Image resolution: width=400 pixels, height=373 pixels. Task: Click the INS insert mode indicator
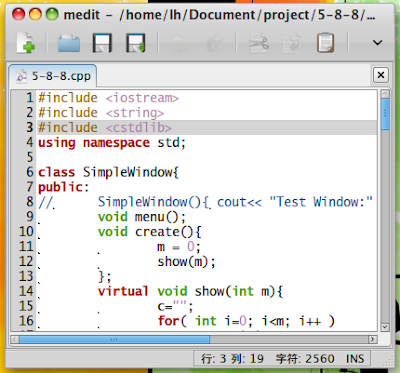(x=355, y=359)
